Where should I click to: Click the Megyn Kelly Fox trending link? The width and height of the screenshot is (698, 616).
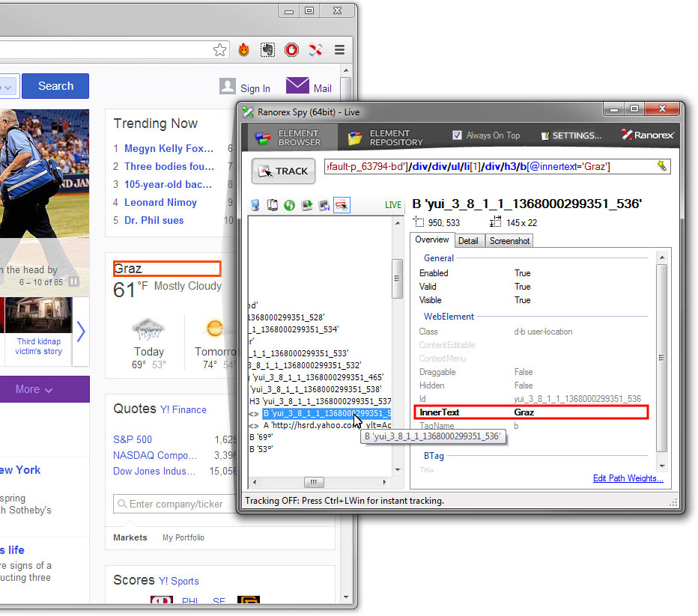(x=169, y=148)
